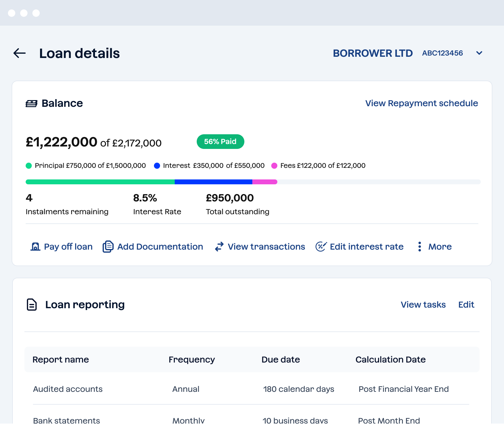Open the loan ABC123456 selector chevron

pos(479,53)
